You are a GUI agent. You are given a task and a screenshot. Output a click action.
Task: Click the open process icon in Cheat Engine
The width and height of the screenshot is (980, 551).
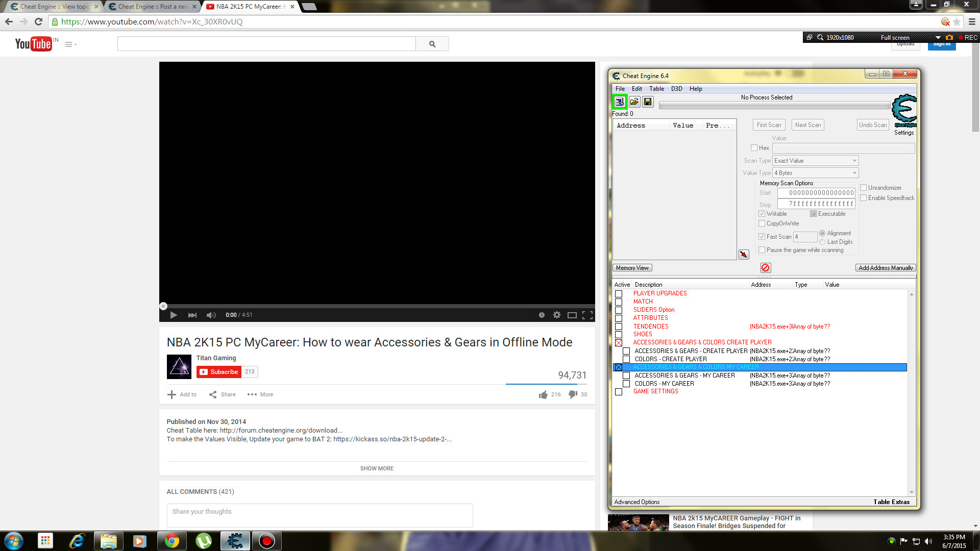[620, 102]
